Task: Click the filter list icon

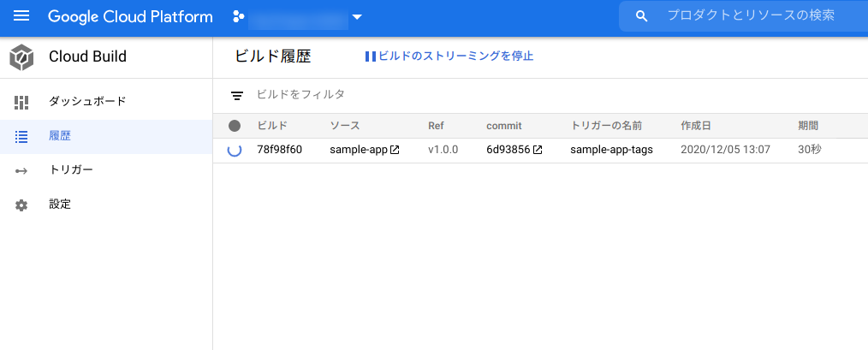Action: click(237, 96)
